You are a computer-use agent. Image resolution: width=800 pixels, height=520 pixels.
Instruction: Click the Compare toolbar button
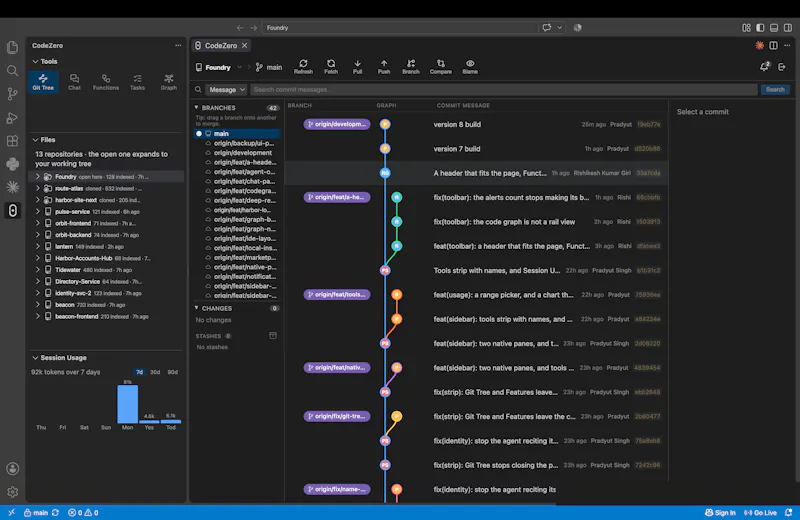pyautogui.click(x=440, y=66)
